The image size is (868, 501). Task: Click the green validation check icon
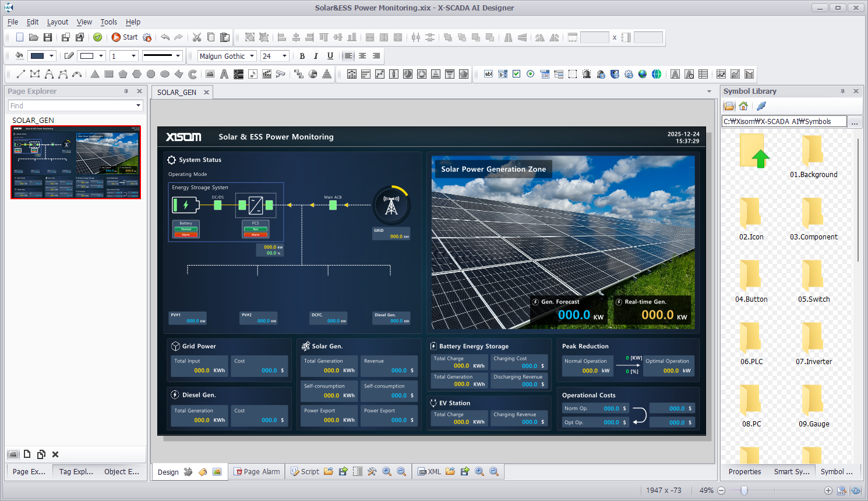click(98, 37)
